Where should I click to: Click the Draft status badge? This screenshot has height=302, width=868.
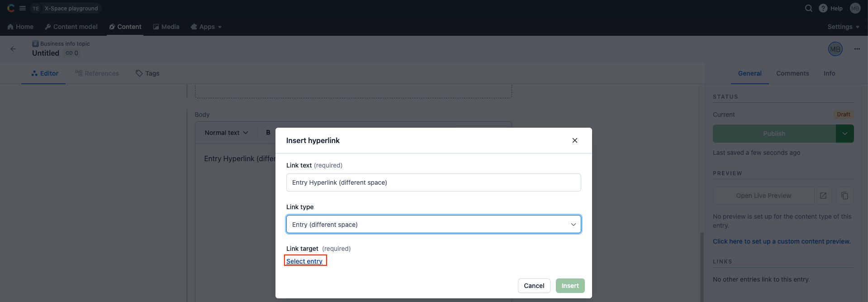(x=843, y=115)
